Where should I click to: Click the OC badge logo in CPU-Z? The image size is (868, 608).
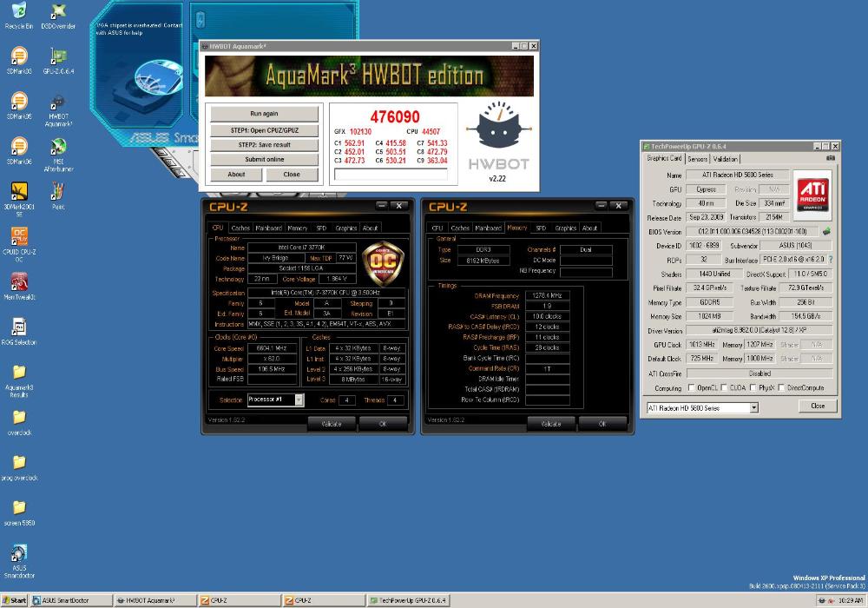coord(383,262)
